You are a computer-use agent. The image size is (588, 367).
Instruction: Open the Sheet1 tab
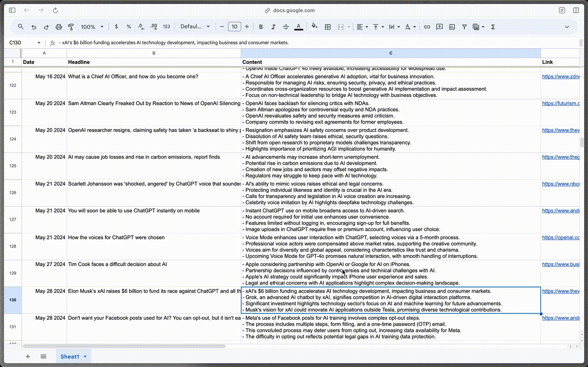(70, 357)
